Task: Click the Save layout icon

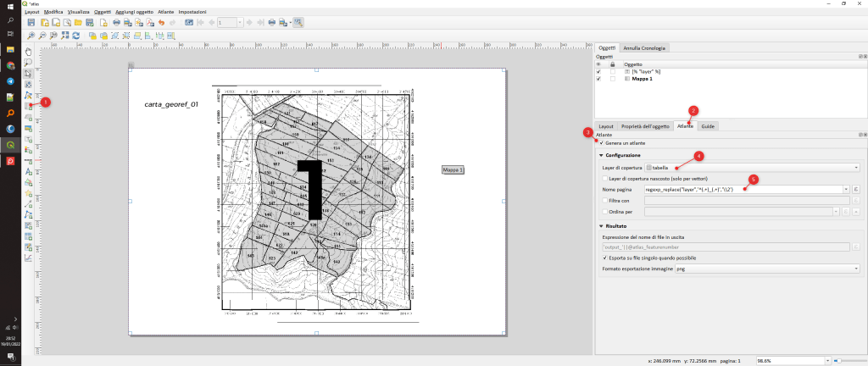Action: [31, 23]
